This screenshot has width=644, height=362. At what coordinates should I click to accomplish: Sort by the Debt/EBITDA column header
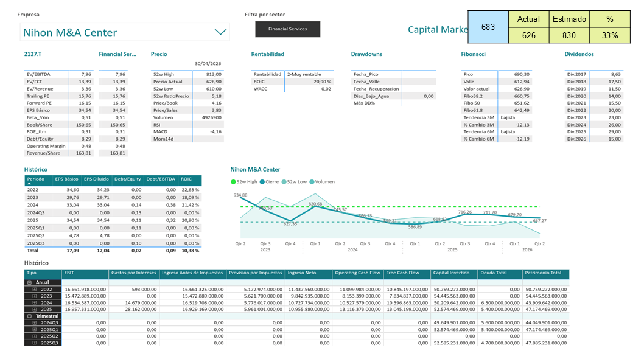(x=161, y=179)
